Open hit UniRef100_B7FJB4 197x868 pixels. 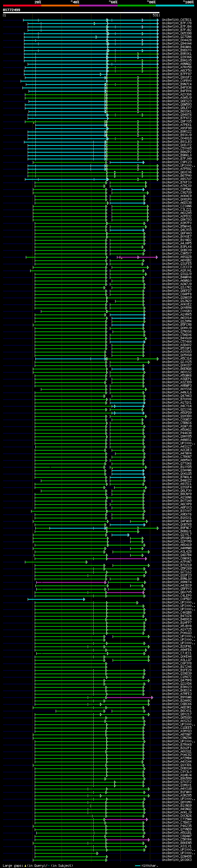[177, 26]
